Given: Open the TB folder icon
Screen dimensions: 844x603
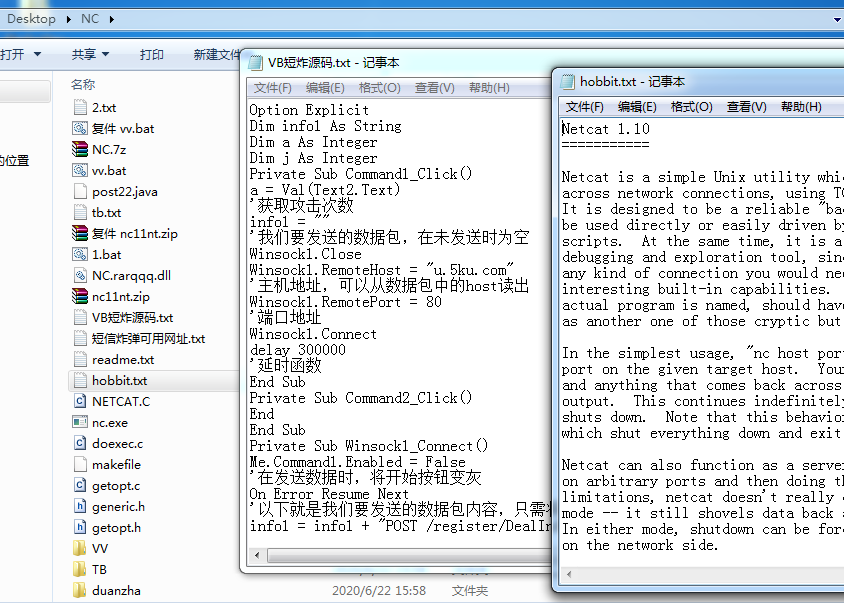Looking at the screenshot, I should pos(80,569).
